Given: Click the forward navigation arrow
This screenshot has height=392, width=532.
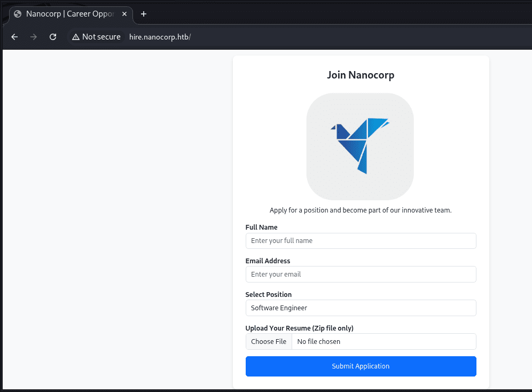Looking at the screenshot, I should point(34,37).
